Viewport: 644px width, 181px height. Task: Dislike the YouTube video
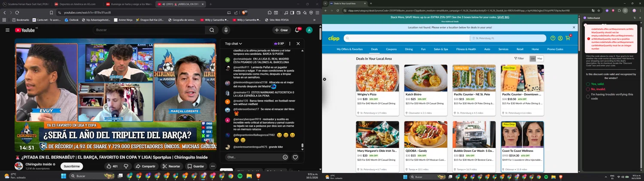click(x=126, y=166)
